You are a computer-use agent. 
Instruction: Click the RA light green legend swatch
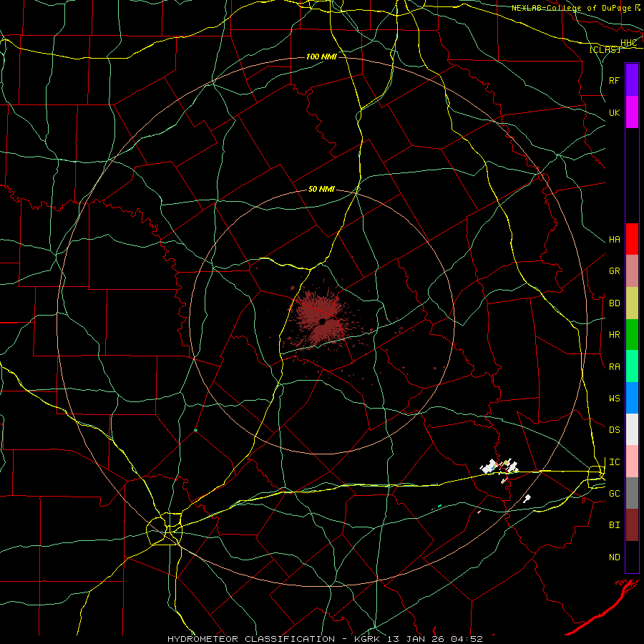pos(632,366)
